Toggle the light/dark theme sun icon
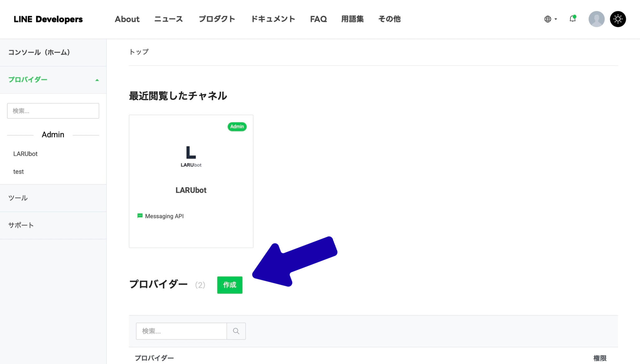Viewport: 640px width, 364px height. pyautogui.click(x=617, y=19)
